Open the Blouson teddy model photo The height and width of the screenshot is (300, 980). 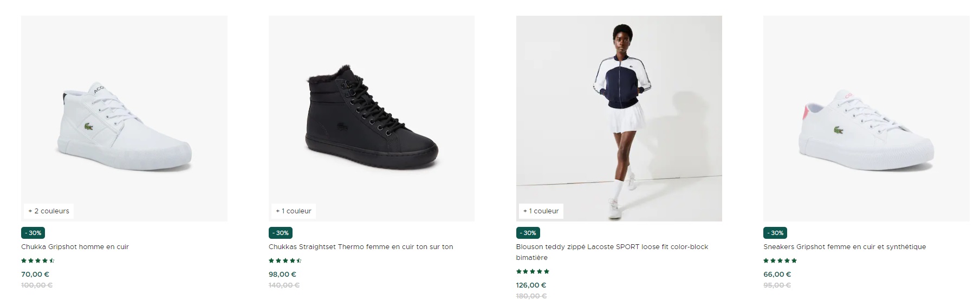click(619, 119)
